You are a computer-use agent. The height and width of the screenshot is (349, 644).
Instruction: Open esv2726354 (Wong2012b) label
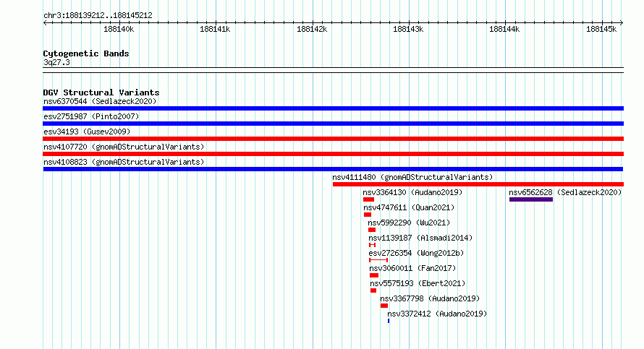[x=416, y=253]
